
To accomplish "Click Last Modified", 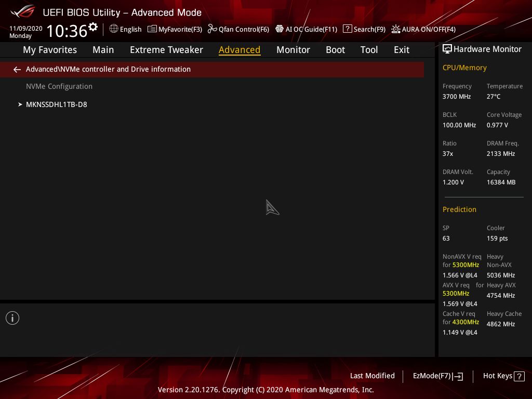I will [x=372, y=376].
